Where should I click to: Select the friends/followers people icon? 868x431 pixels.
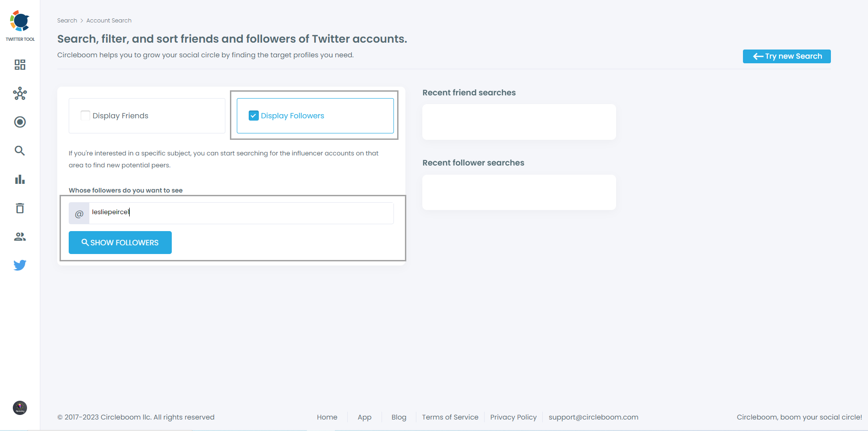pos(20,237)
